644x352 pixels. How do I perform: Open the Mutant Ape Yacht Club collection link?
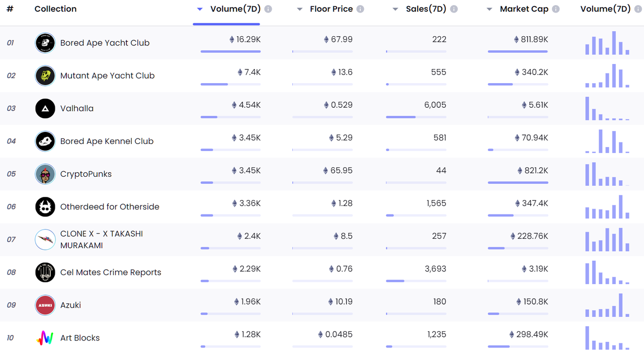107,76
